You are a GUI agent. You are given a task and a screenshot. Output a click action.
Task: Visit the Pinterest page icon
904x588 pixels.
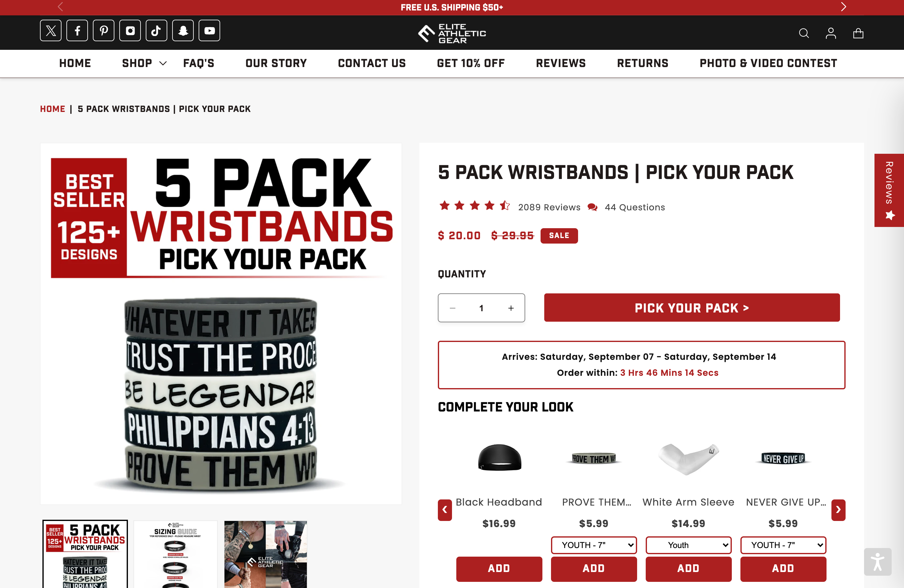coord(104,30)
